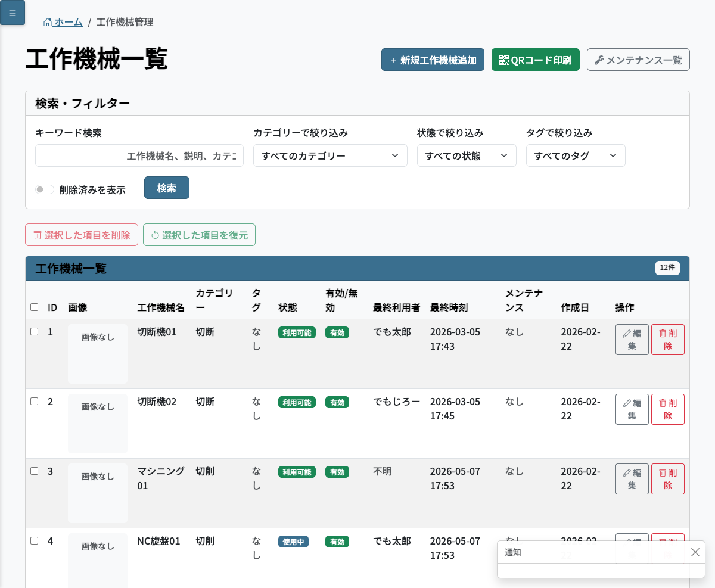Screen dimensions: 715x588
Task: Click the 最終利用者 cell でもじろー
Action: [397, 402]
